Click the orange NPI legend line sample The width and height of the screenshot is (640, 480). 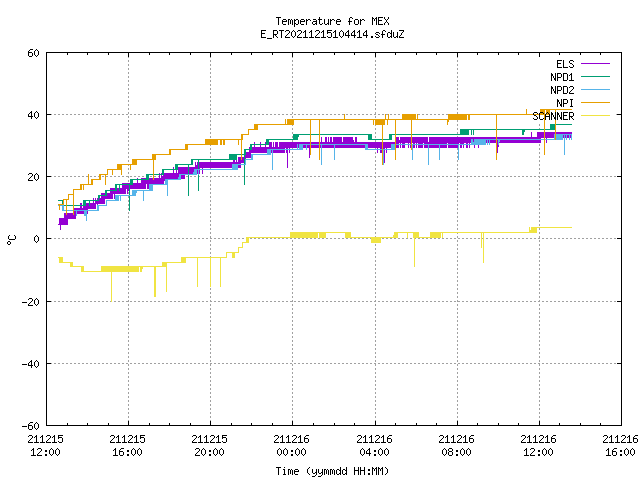point(596,103)
